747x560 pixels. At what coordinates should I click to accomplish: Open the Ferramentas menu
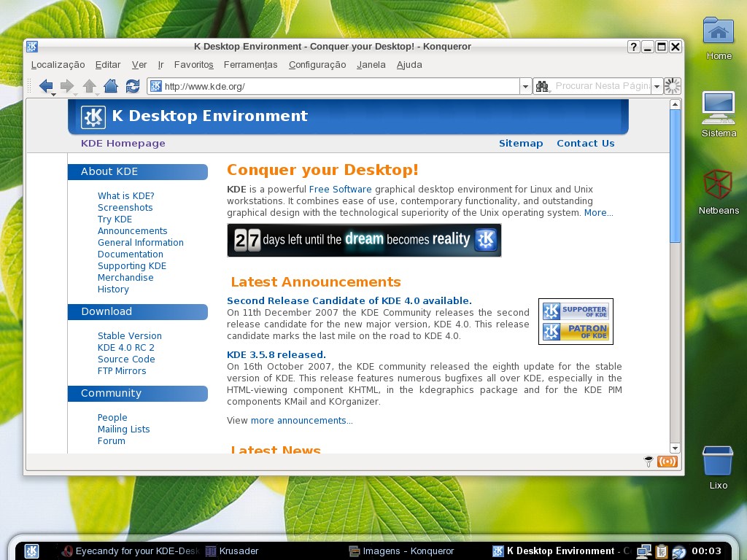[251, 65]
